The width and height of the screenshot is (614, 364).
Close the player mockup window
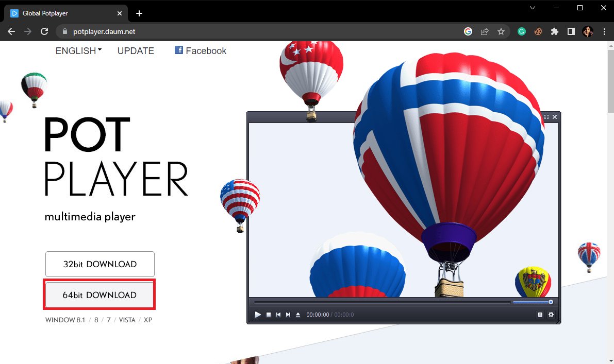click(555, 117)
